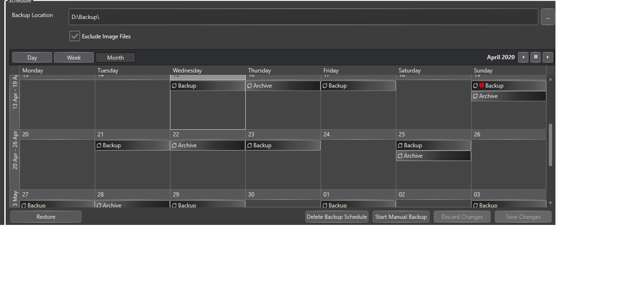Uncheck Exclude Image Files checkbox

[75, 36]
